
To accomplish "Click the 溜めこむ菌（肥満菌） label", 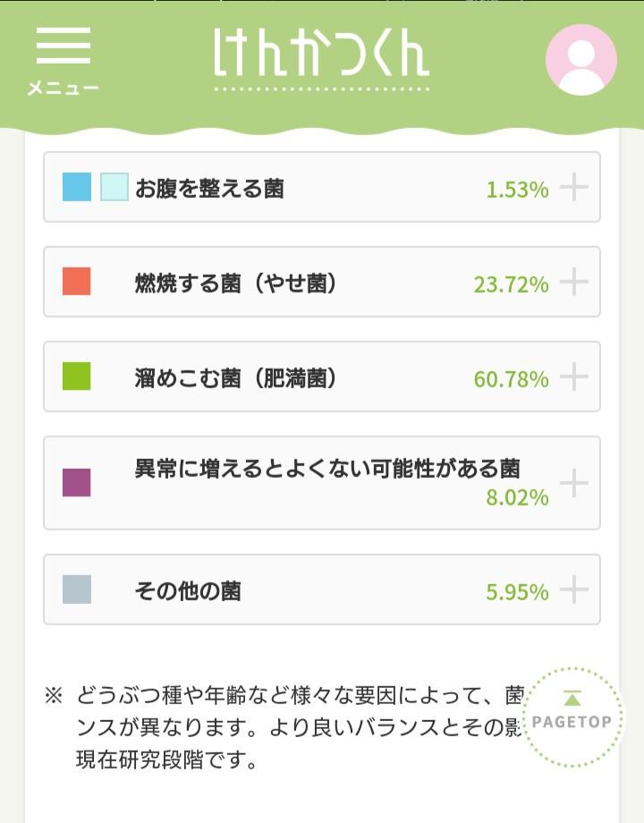I will [238, 378].
